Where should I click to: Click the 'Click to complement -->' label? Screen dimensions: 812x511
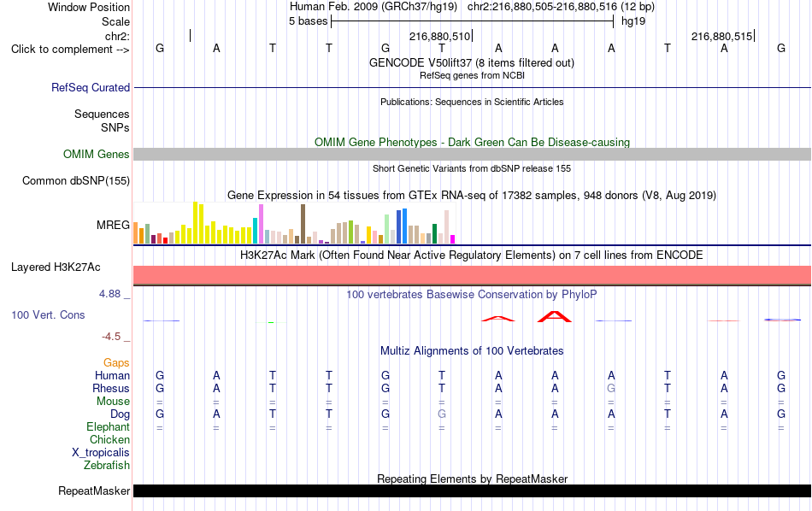70,50
